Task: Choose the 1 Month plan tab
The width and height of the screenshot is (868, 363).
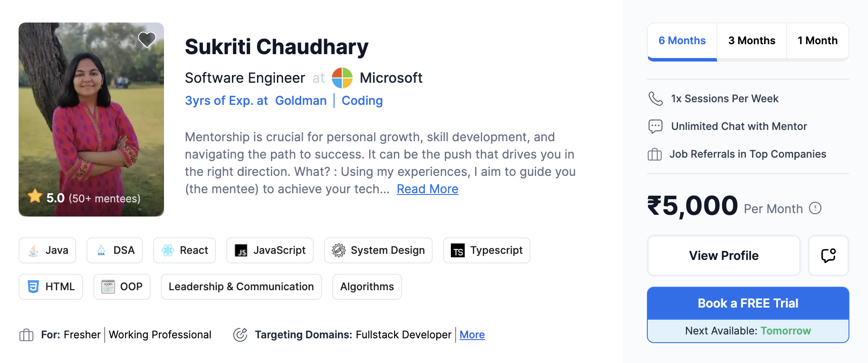Action: [817, 41]
